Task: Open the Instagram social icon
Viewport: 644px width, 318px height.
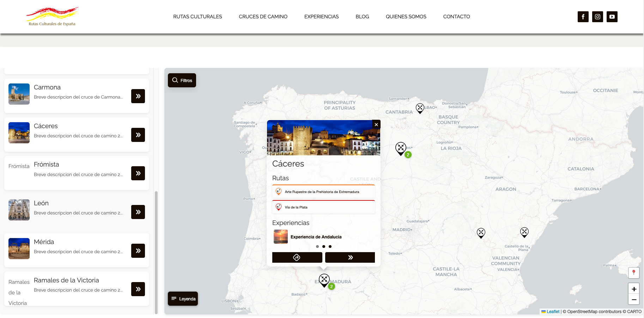Action: (597, 17)
